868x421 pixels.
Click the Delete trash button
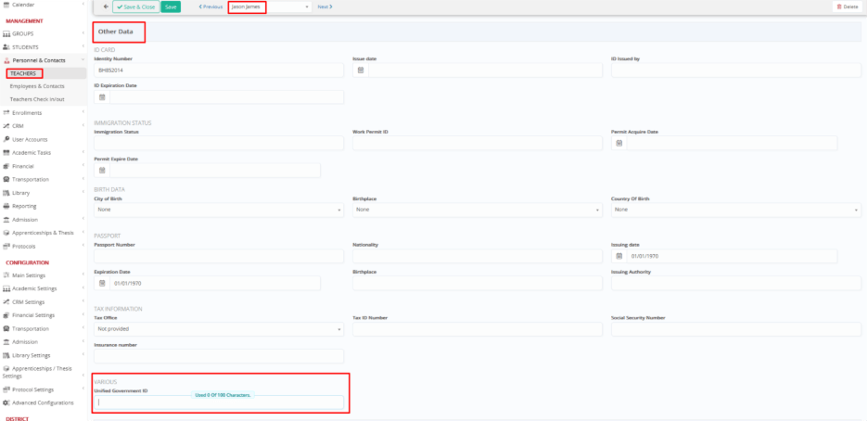pyautogui.click(x=846, y=6)
